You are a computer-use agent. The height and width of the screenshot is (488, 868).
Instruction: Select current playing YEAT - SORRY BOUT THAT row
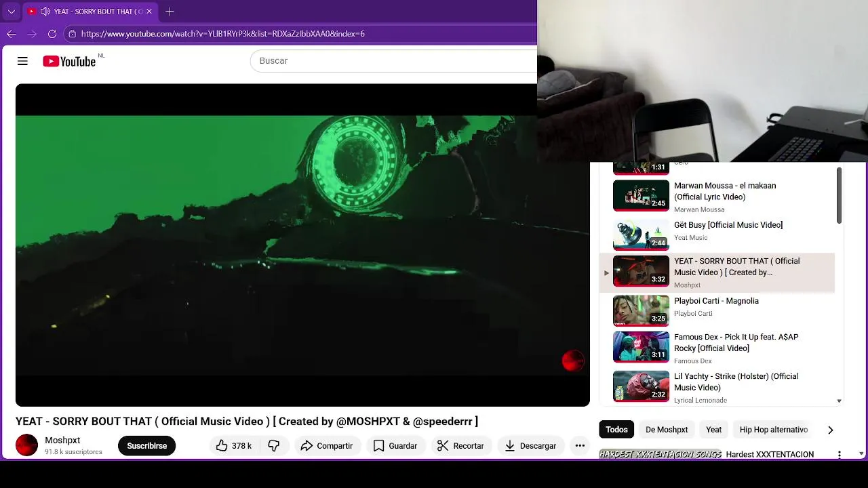[717, 272]
